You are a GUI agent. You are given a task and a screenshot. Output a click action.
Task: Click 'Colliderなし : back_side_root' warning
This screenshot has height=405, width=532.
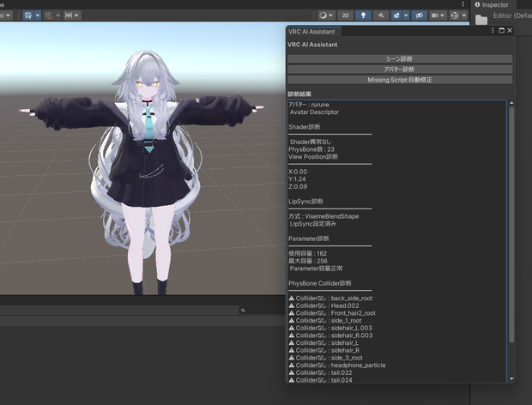tap(334, 299)
